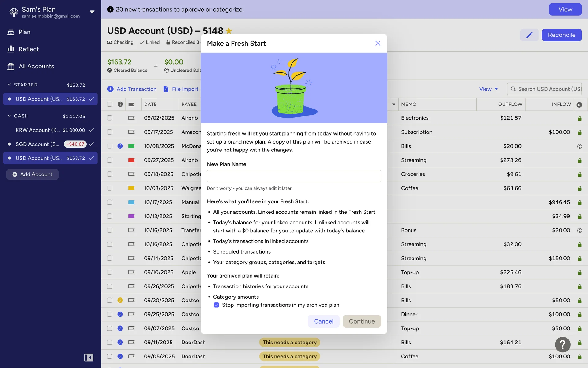Tick the select-all transactions checkbox in header
Image resolution: width=588 pixels, height=368 pixels.
click(110, 104)
